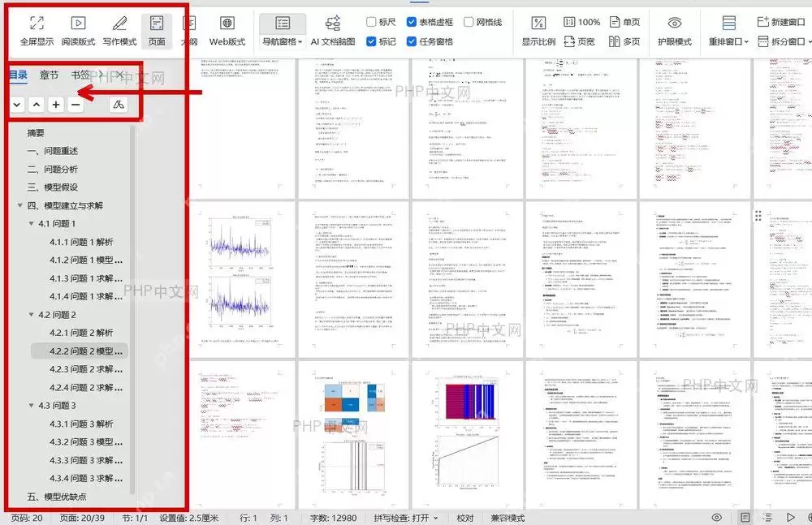Click 新建窗口 new window
Viewport: 812px width, 525px height.
click(x=781, y=22)
